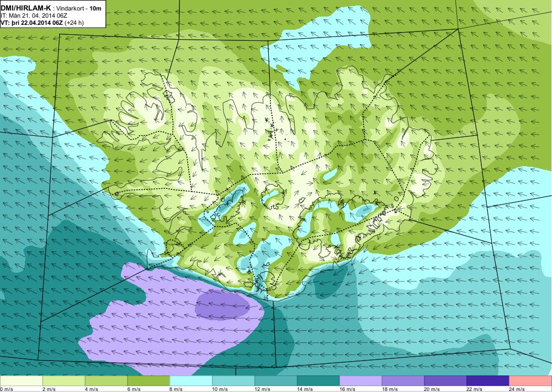Click the '6 m/s' legend label
Screen dimensions: 552x392
click(134, 389)
